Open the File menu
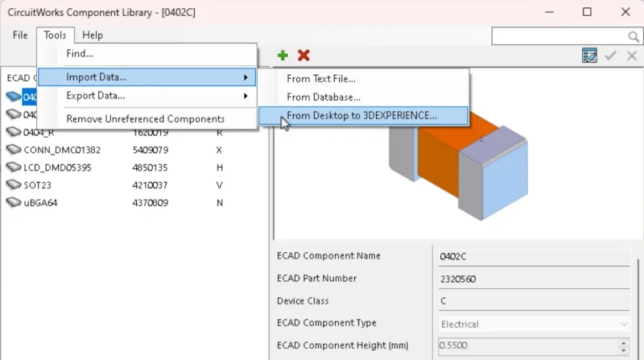The width and height of the screenshot is (644, 360). point(20,35)
